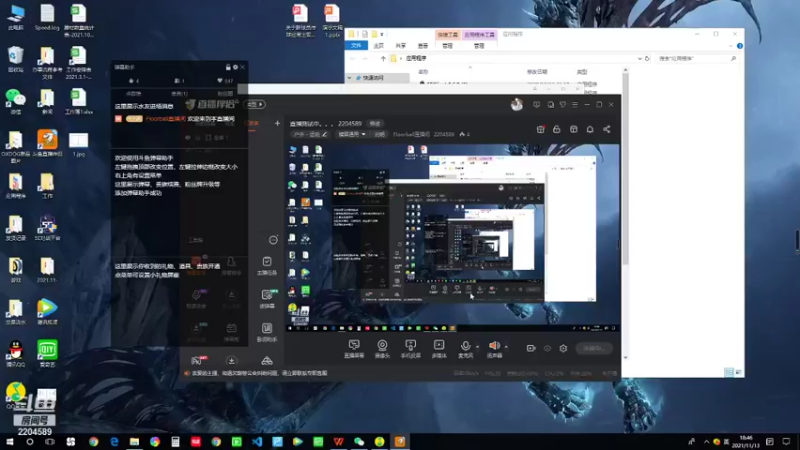
Task: Add camera source in streaming toolbar
Action: tap(382, 348)
